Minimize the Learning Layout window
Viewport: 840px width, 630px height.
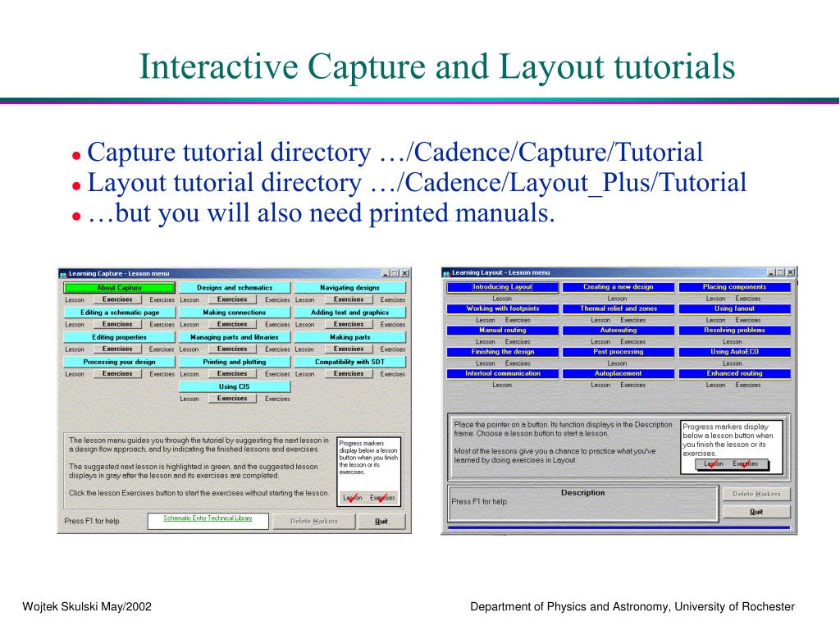(771, 272)
